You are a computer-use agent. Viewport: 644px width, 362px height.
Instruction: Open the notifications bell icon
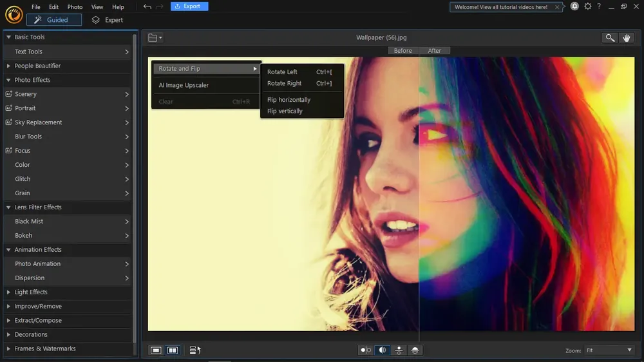tap(574, 6)
